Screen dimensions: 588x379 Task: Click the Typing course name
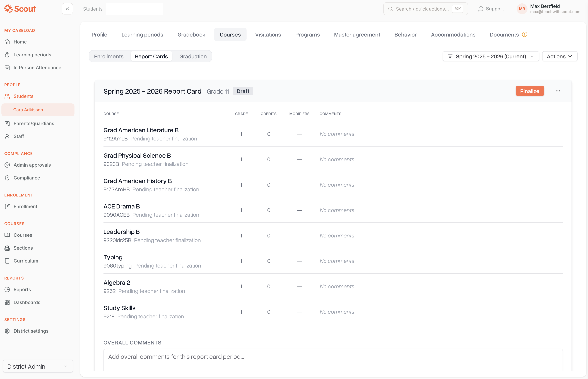point(113,257)
